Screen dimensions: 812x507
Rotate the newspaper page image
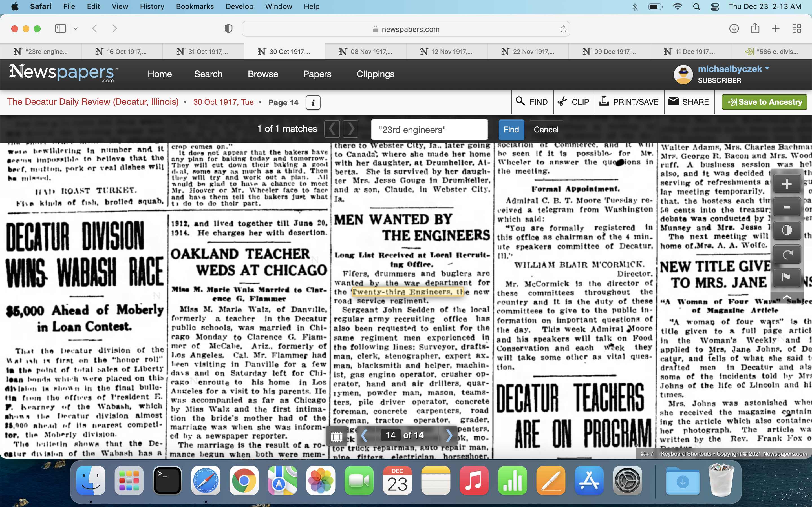point(787,254)
